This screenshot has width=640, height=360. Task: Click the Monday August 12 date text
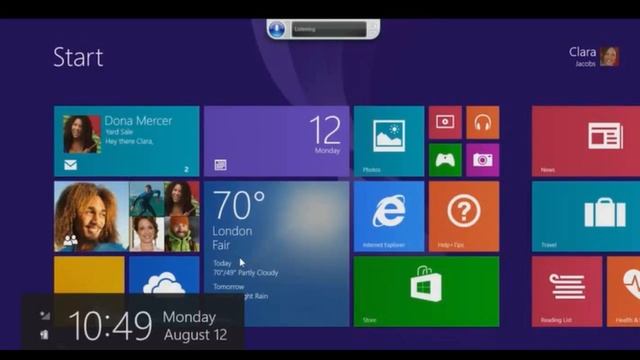[x=195, y=326]
